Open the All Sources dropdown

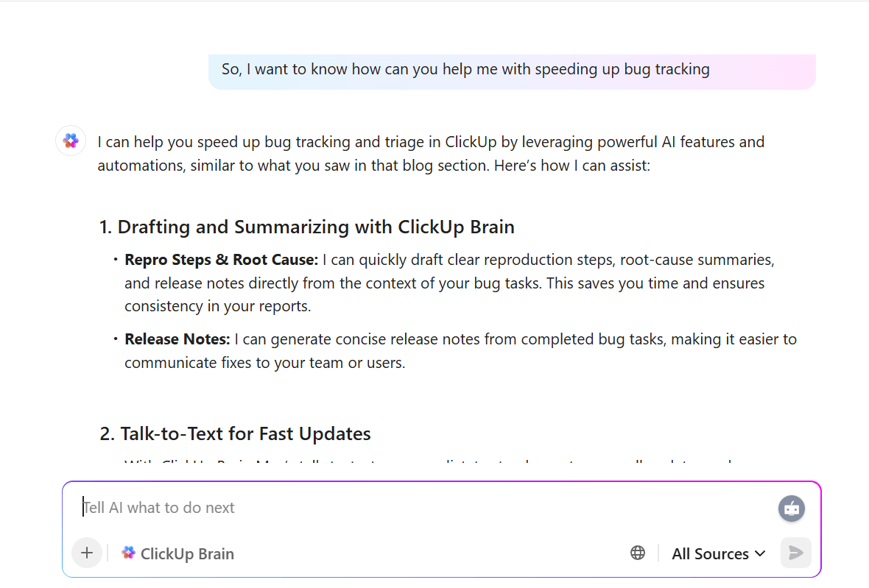[x=718, y=553]
